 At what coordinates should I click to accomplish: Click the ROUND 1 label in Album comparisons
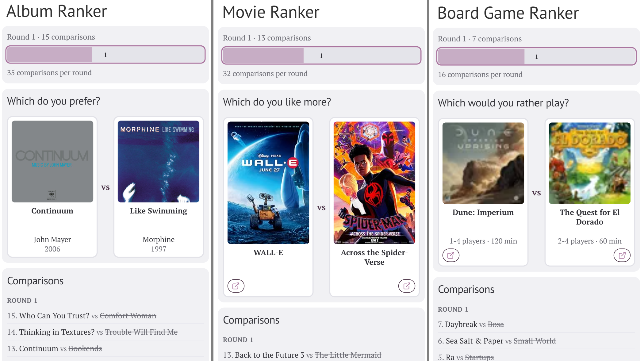pyautogui.click(x=22, y=301)
